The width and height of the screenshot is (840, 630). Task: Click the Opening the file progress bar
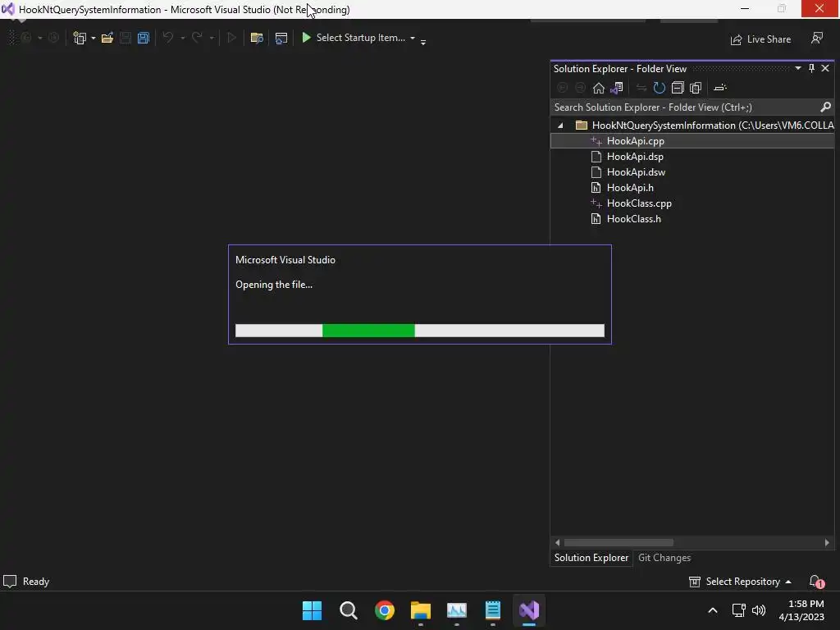pos(419,331)
